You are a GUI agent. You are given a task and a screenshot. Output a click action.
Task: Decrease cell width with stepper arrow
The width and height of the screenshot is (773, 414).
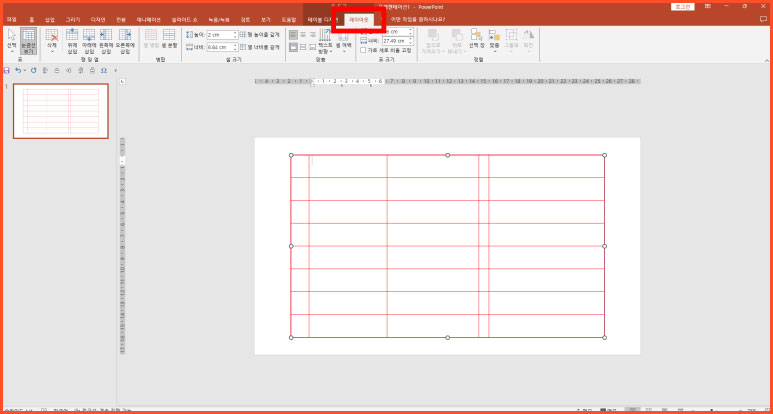click(x=236, y=49)
